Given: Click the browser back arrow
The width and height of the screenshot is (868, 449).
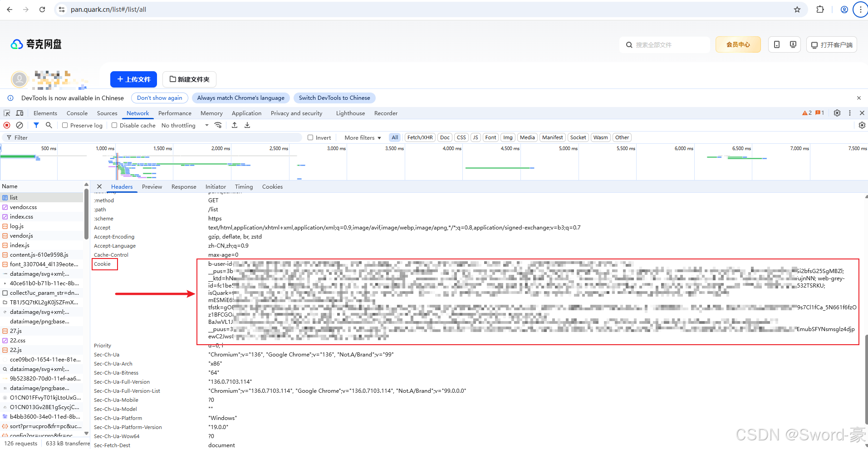Looking at the screenshot, I should (10, 10).
